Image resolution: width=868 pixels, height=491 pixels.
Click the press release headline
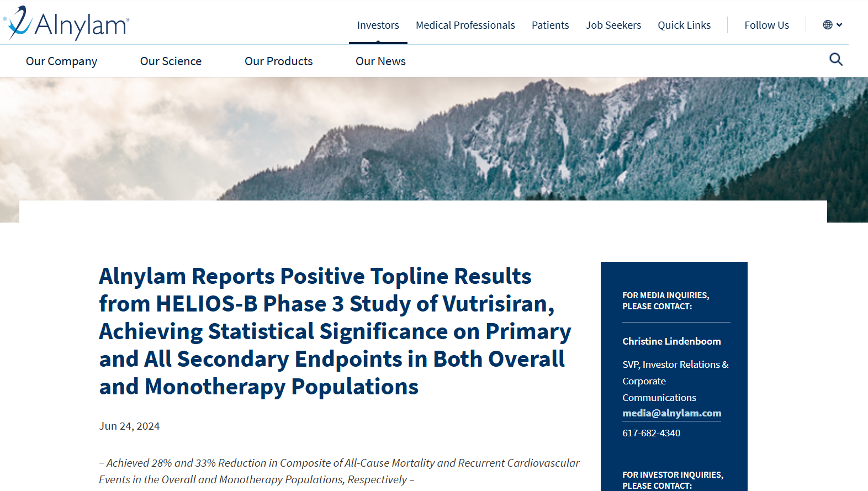[335, 331]
